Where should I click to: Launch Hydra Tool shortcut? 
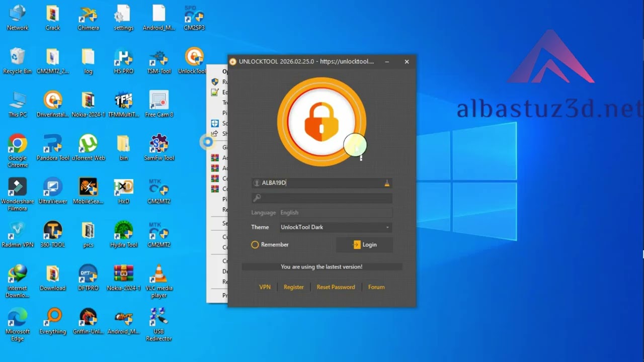(x=123, y=234)
